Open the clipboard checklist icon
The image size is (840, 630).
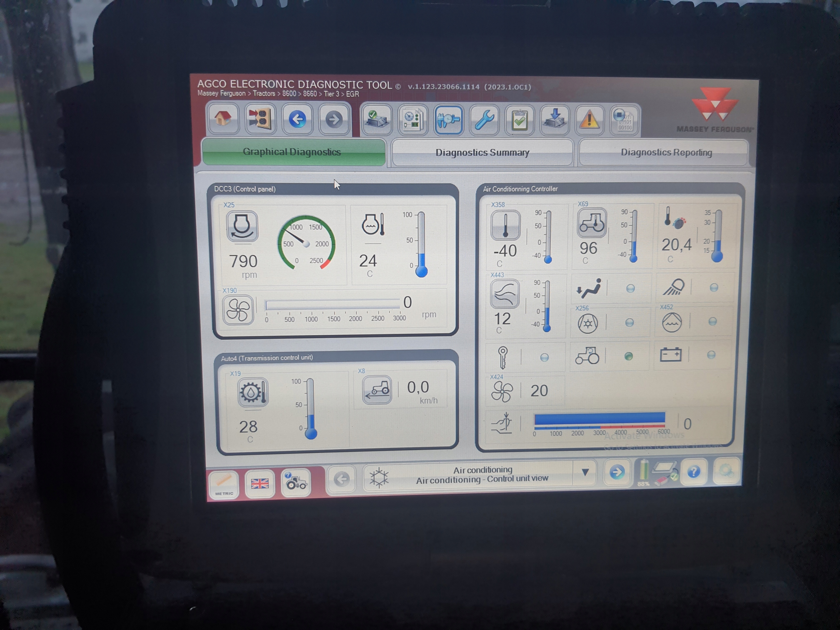[x=519, y=120]
